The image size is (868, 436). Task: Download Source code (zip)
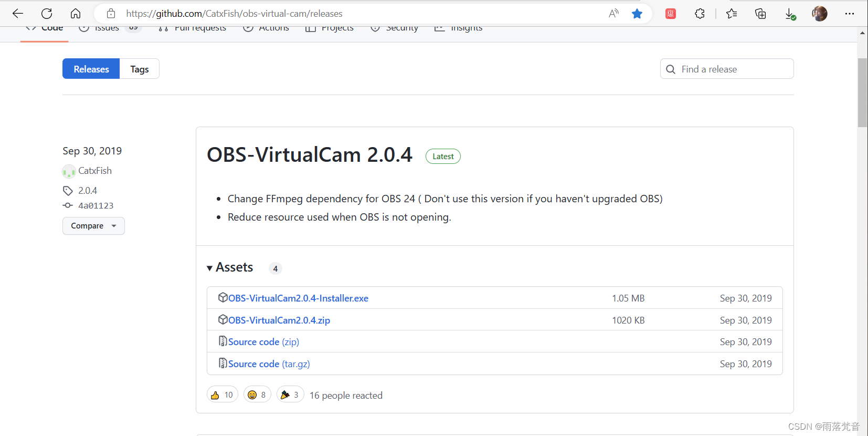(263, 342)
